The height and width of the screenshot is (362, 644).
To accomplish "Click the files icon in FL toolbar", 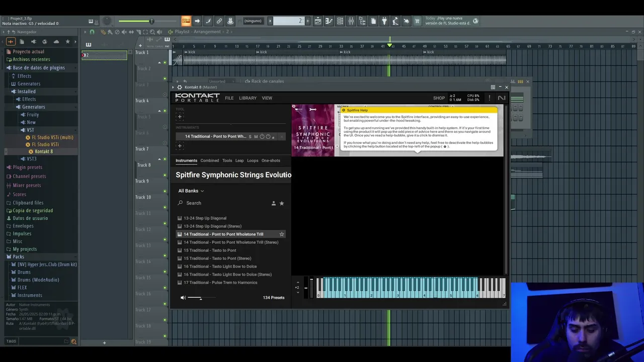I will tap(373, 21).
